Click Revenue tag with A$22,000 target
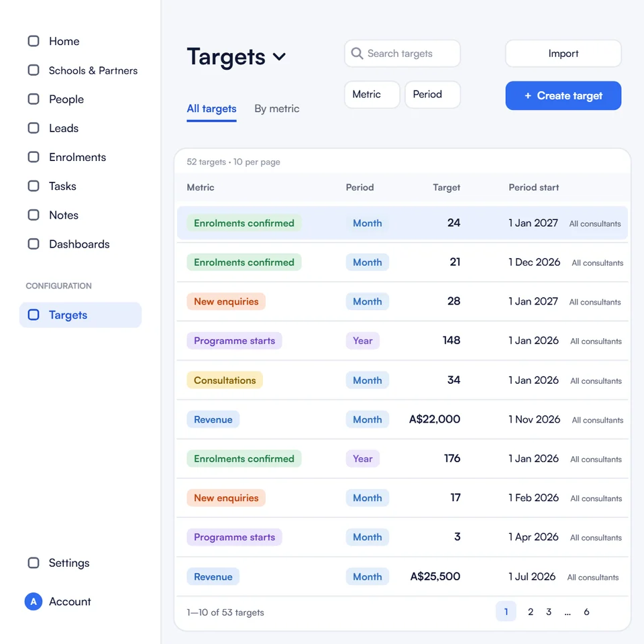This screenshot has width=644, height=644. (x=213, y=419)
